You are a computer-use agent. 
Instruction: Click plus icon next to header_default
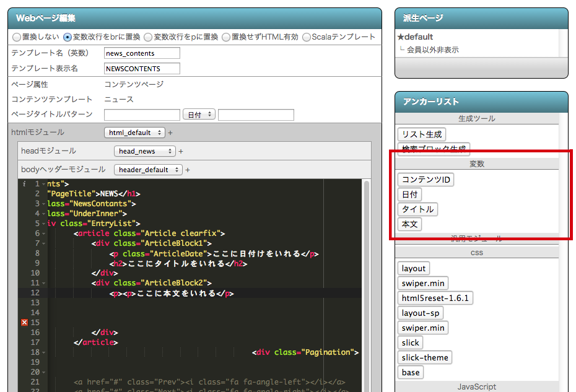(x=188, y=170)
